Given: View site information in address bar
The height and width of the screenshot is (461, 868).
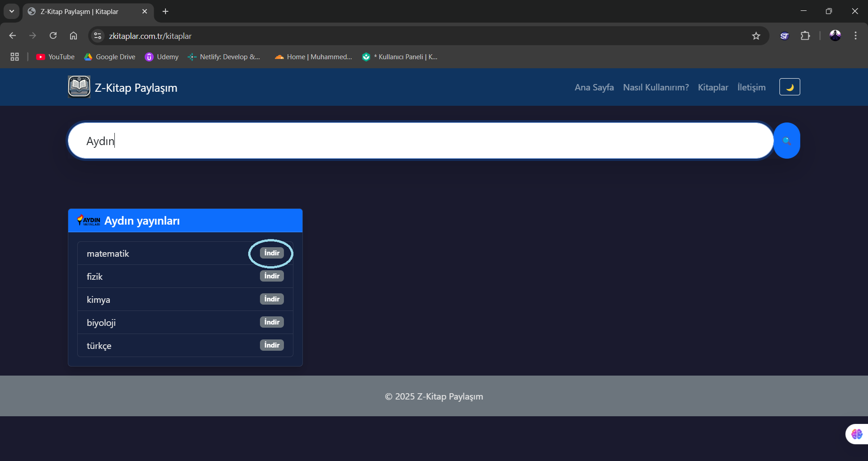Looking at the screenshot, I should pos(98,36).
